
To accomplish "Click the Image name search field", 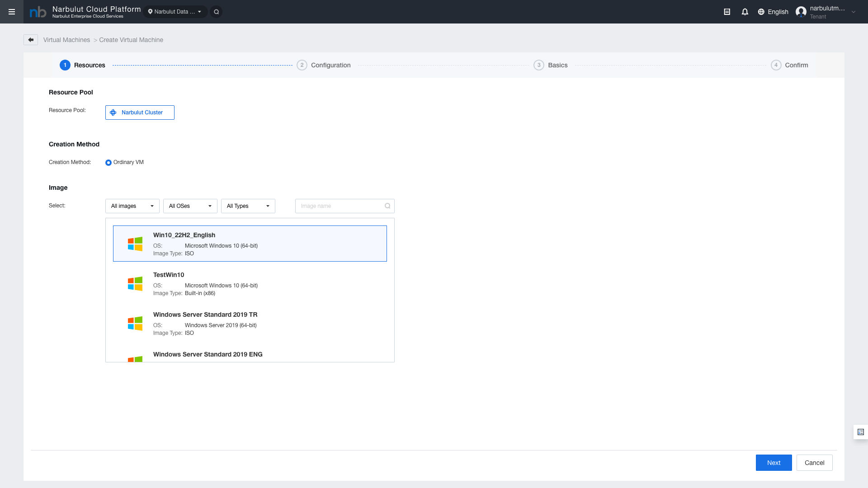I will click(x=345, y=206).
